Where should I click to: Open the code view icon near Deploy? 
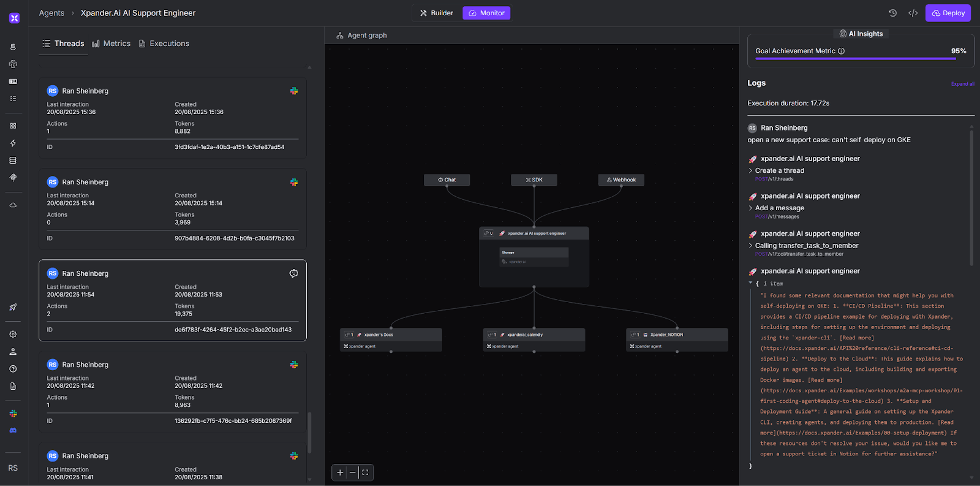[x=913, y=13]
